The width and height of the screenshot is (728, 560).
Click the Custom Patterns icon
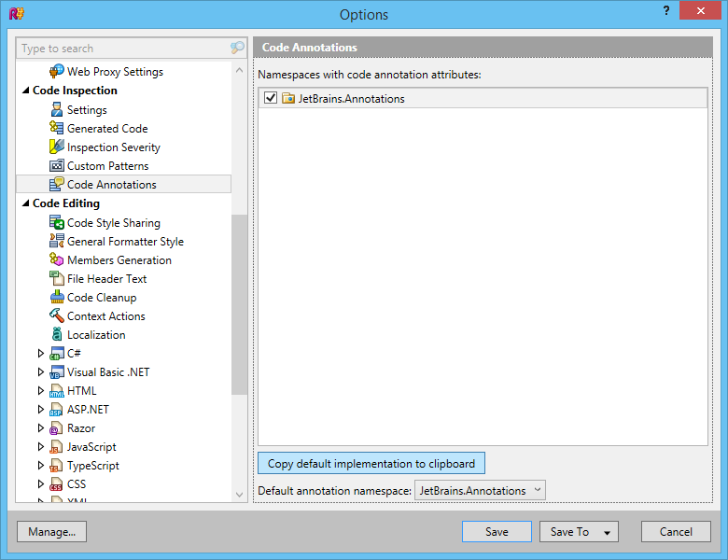[57, 165]
